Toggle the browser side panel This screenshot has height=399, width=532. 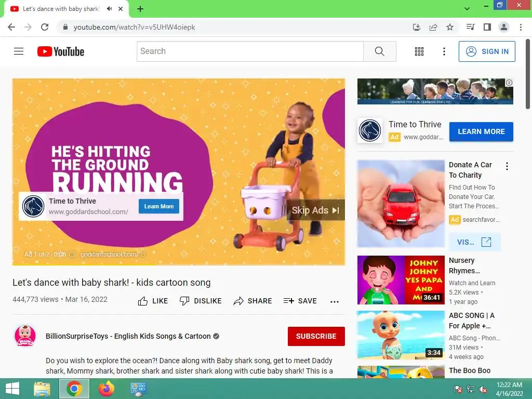coord(487,27)
